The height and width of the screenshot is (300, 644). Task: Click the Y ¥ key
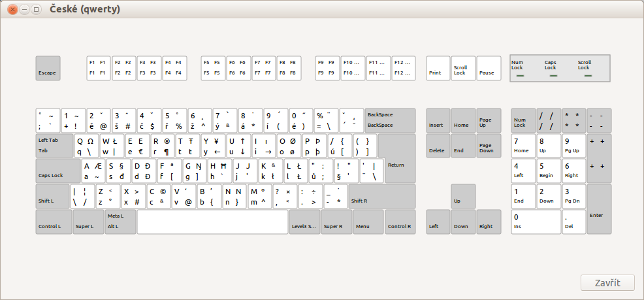213,146
